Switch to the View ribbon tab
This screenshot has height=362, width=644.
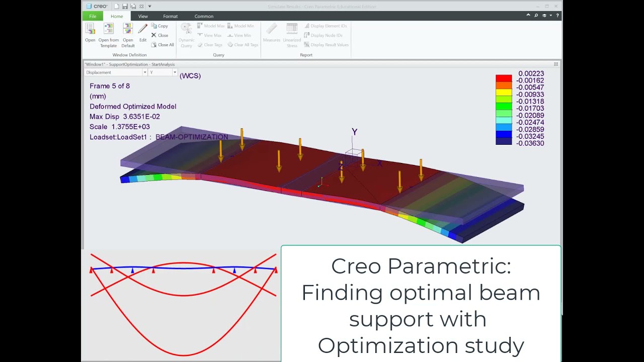pyautogui.click(x=143, y=16)
